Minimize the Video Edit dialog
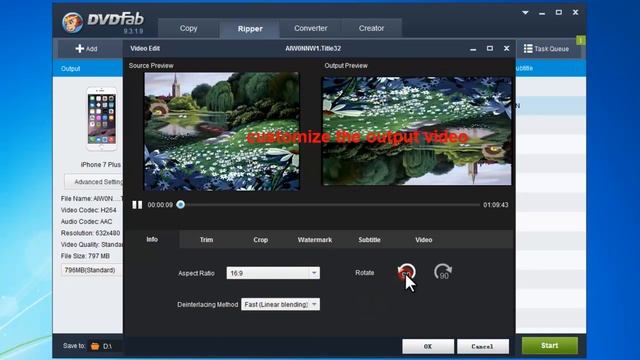 click(x=473, y=49)
